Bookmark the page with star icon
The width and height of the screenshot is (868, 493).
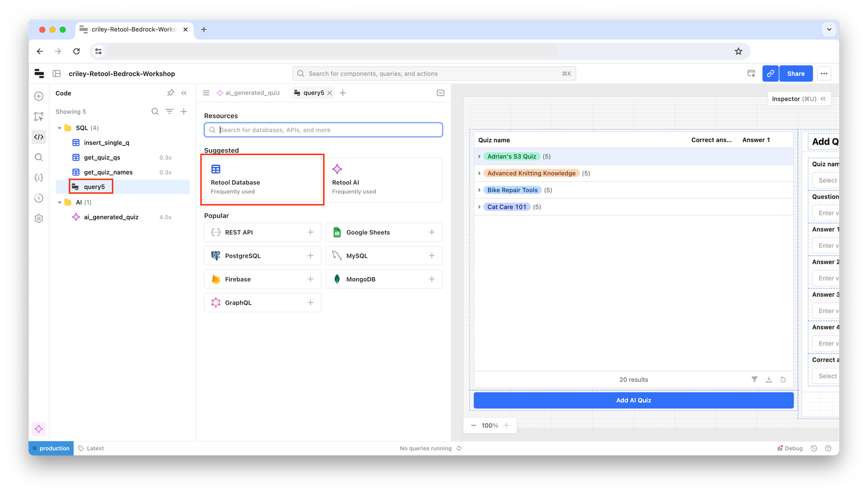pyautogui.click(x=738, y=52)
